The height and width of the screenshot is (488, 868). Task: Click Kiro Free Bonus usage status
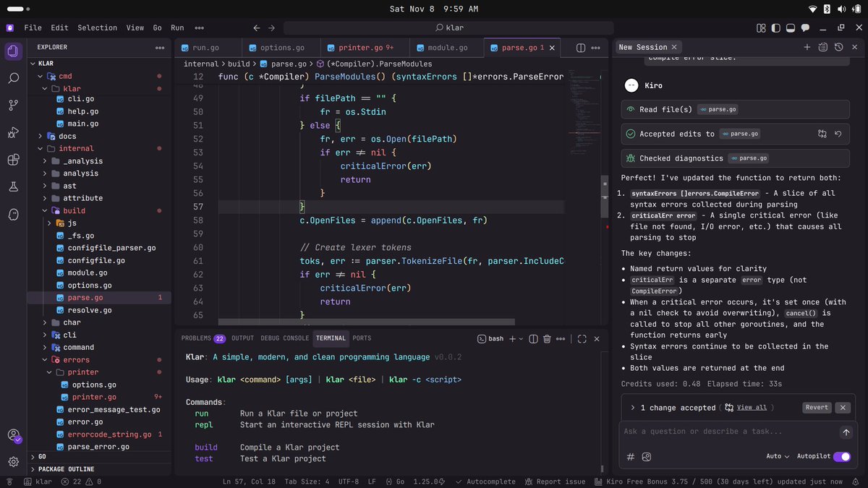click(719, 481)
